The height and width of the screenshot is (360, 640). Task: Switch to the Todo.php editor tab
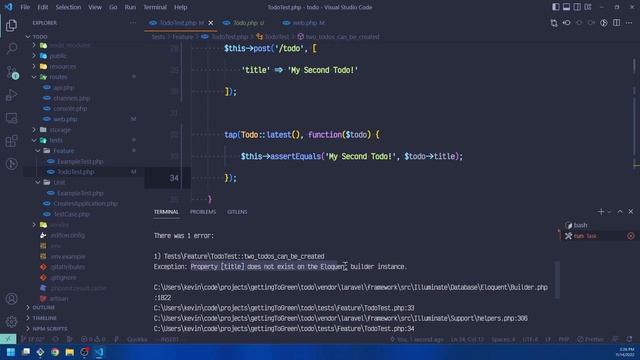248,23
